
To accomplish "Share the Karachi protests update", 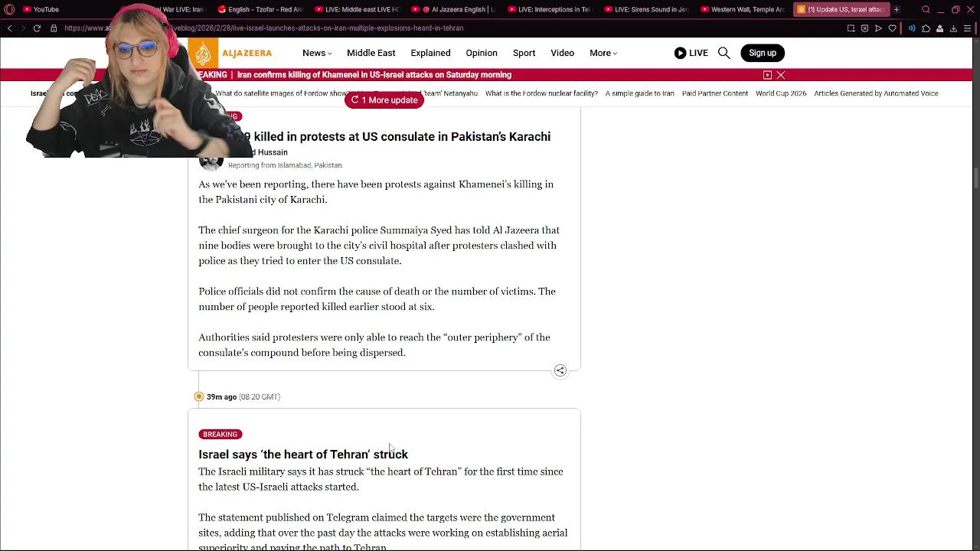I will tap(560, 370).
